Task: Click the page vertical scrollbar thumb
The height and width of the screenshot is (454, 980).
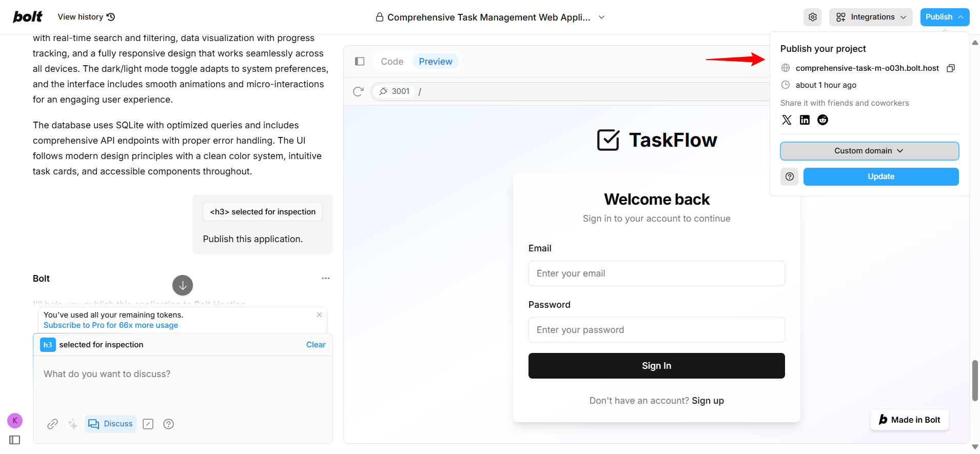Action: click(975, 380)
